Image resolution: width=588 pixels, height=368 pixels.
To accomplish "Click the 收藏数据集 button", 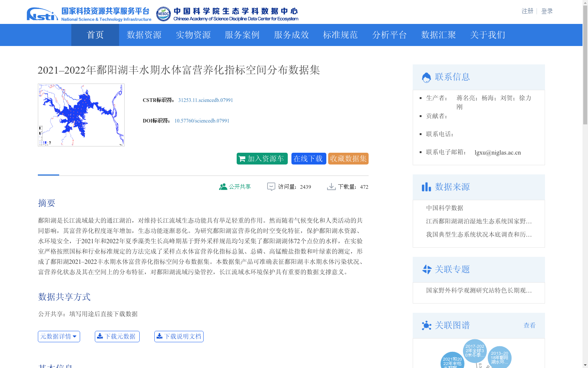I will [348, 159].
